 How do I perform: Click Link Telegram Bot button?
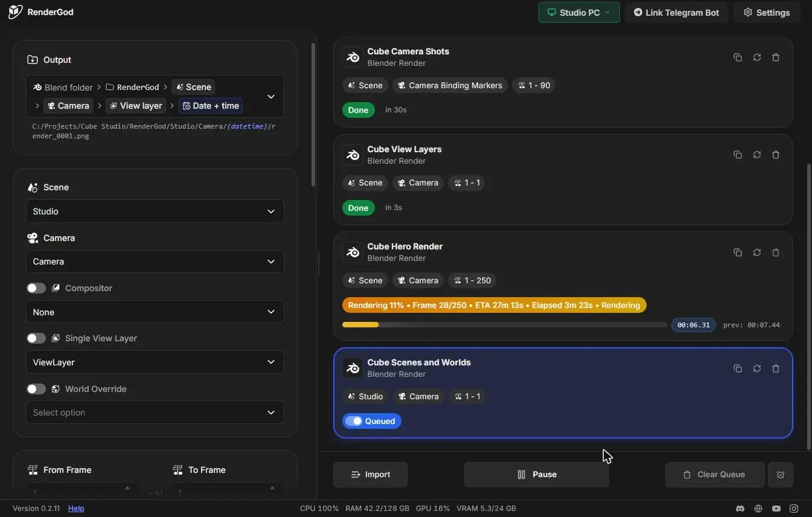coord(676,12)
